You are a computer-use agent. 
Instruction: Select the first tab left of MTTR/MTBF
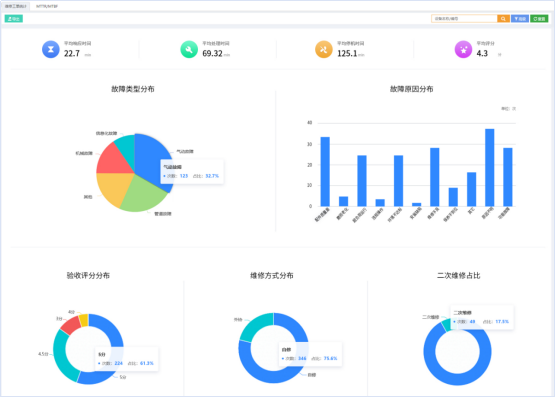point(16,6)
